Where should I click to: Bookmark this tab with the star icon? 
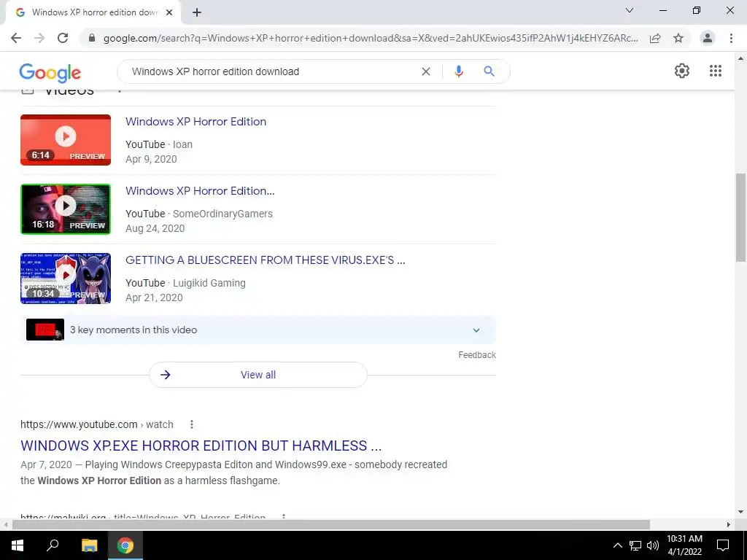678,38
